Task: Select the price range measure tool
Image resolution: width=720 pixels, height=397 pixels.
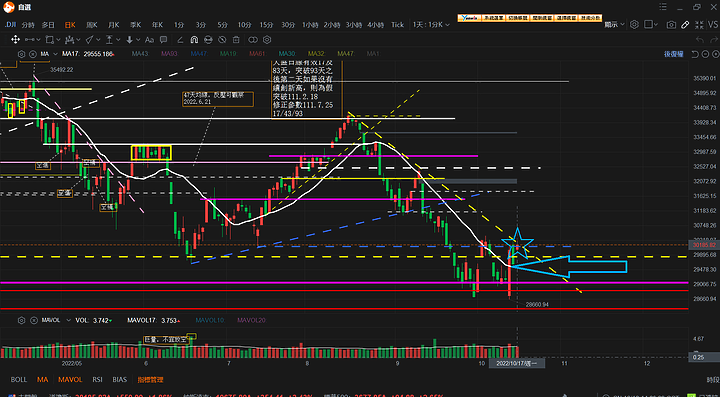Action: [x=109, y=39]
